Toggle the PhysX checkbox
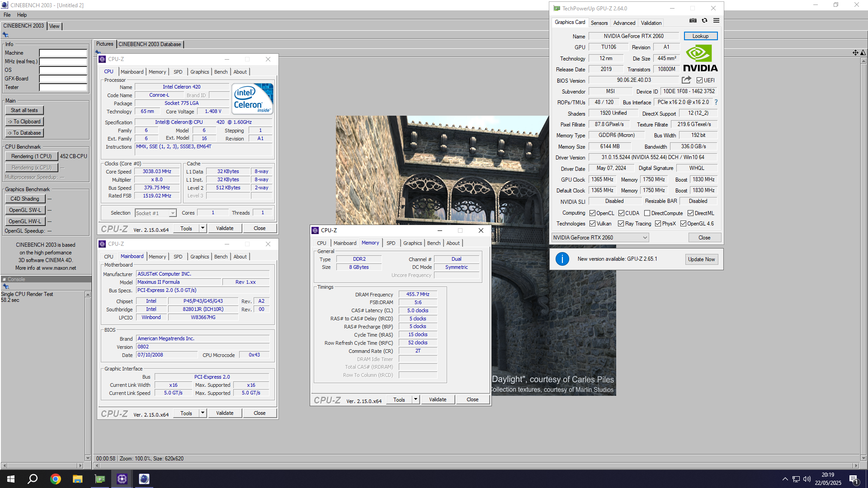868x488 pixels. click(658, 224)
